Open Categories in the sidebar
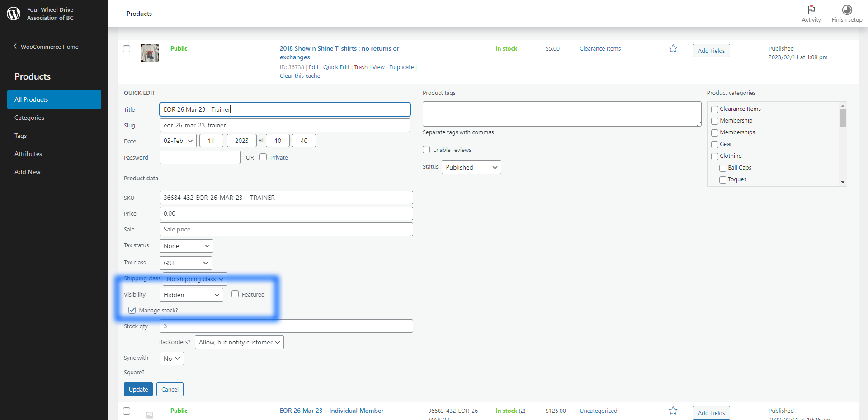This screenshot has width=868, height=420. coord(29,118)
